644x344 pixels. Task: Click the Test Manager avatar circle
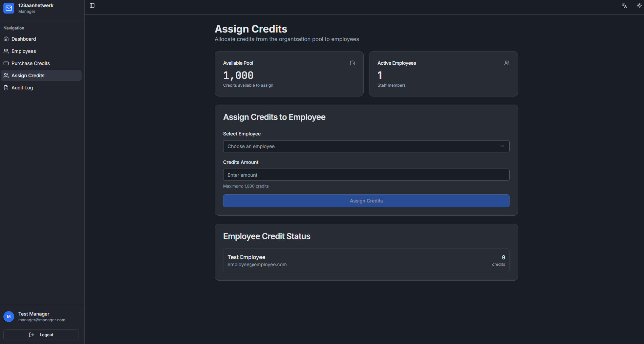(8, 317)
